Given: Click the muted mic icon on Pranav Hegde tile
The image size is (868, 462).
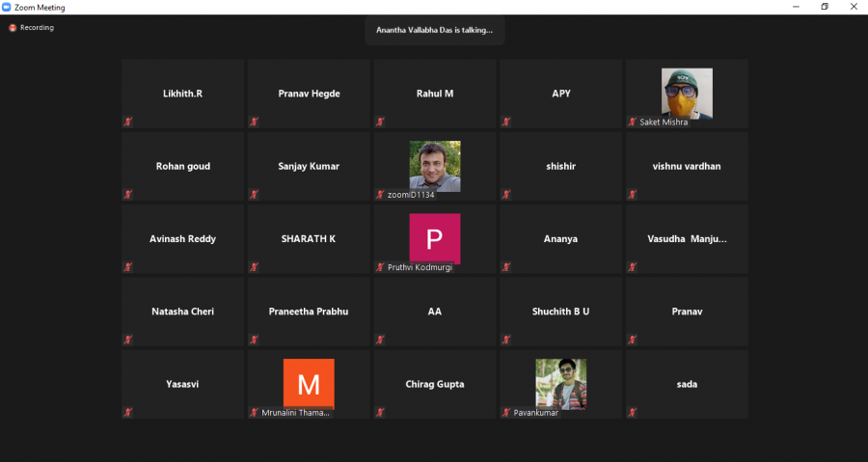Looking at the screenshot, I should (x=254, y=122).
